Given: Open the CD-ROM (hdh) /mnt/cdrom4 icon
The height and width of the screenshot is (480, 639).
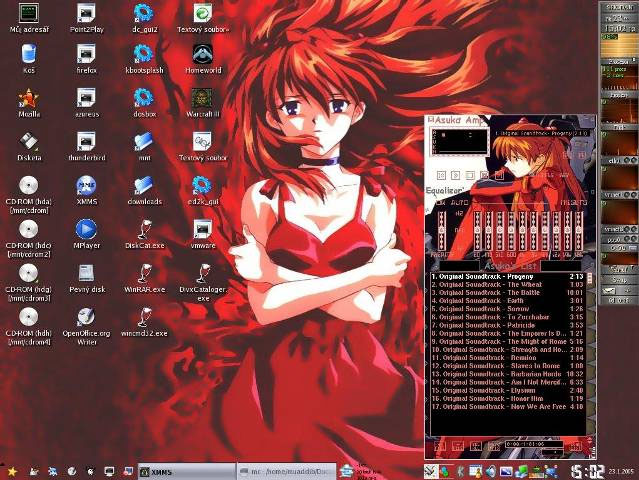Looking at the screenshot, I should click(29, 327).
